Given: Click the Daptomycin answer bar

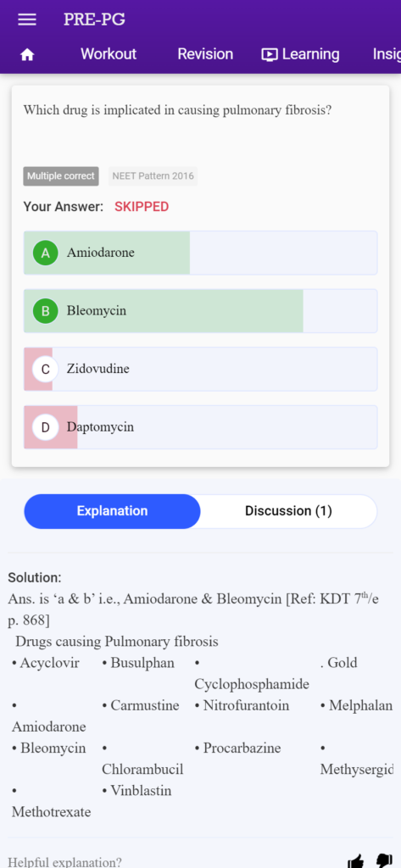Looking at the screenshot, I should (x=200, y=427).
